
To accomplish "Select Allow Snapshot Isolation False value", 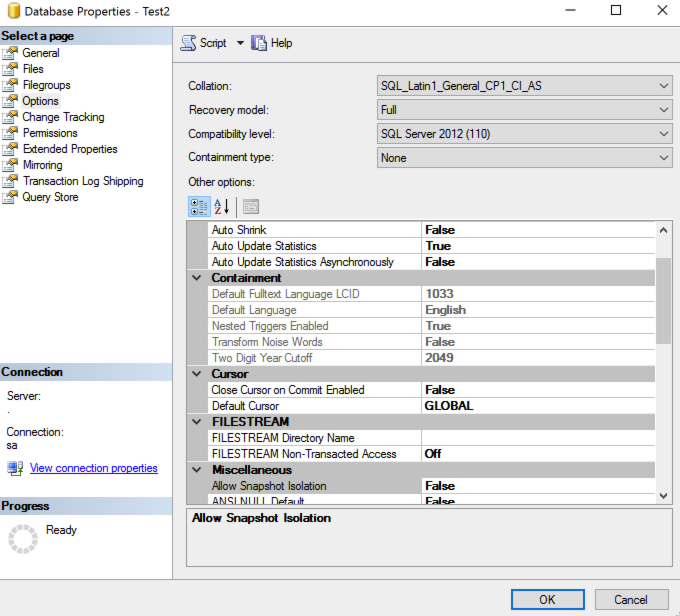I will pos(538,486).
